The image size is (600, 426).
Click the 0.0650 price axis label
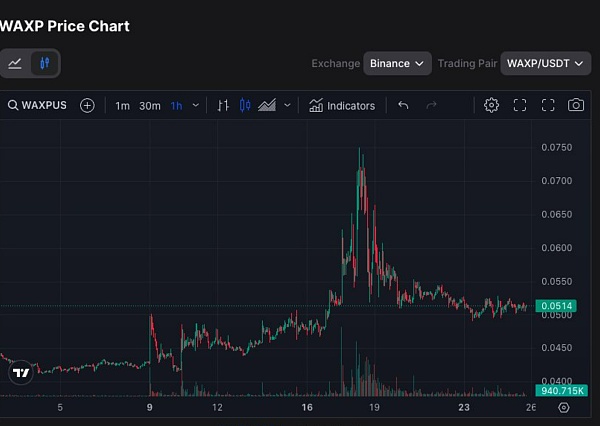[557, 214]
